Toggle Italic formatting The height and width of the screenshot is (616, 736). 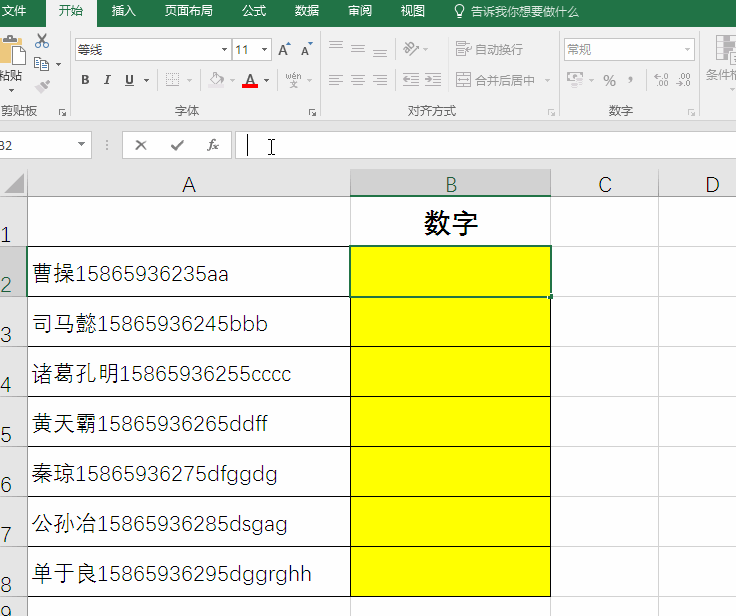click(107, 80)
